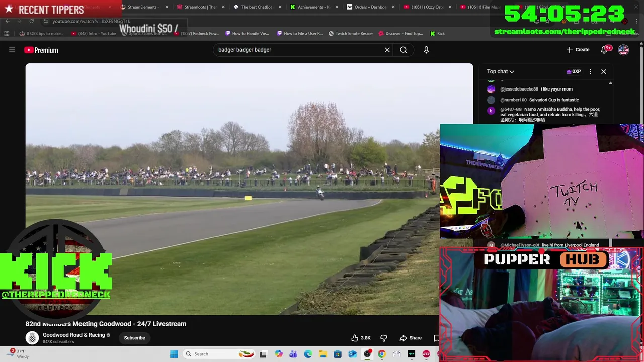Reload the current browser page

click(x=31, y=21)
